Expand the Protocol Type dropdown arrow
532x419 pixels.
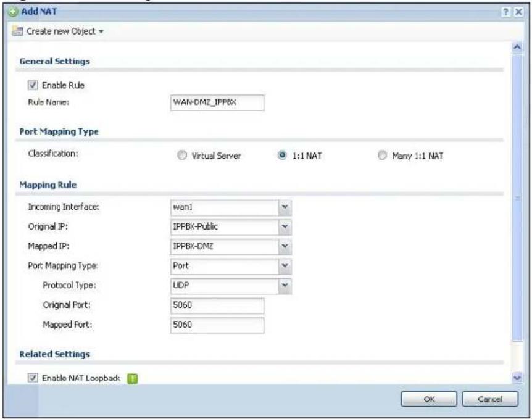[285, 286]
